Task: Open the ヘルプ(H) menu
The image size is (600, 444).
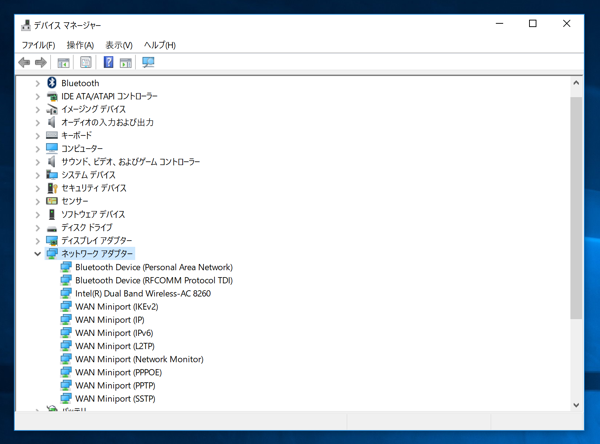Action: [160, 45]
